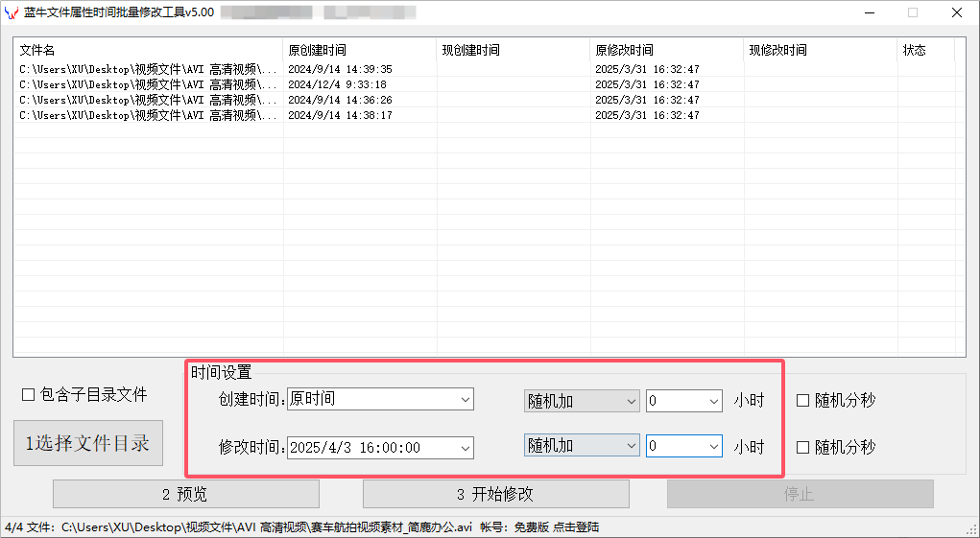The width and height of the screenshot is (980, 538).
Task: Open the 随机加 dropdown in 修改时间 row
Action: tap(582, 446)
